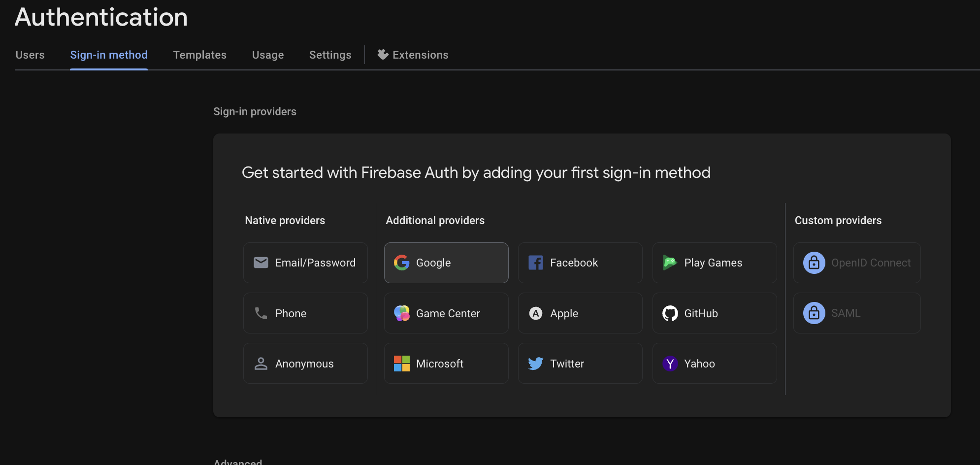Image resolution: width=980 pixels, height=465 pixels.
Task: Click the Game Center bubbles icon
Action: coord(402,313)
